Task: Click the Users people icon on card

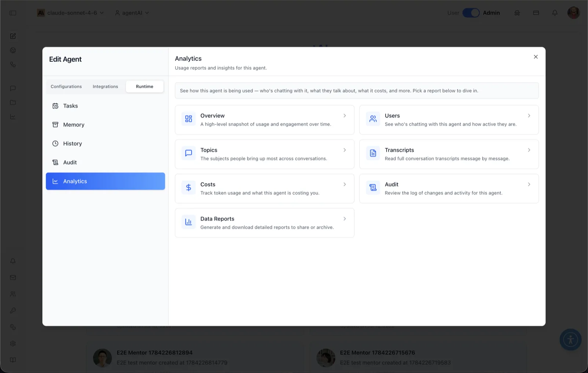Action: pyautogui.click(x=373, y=119)
